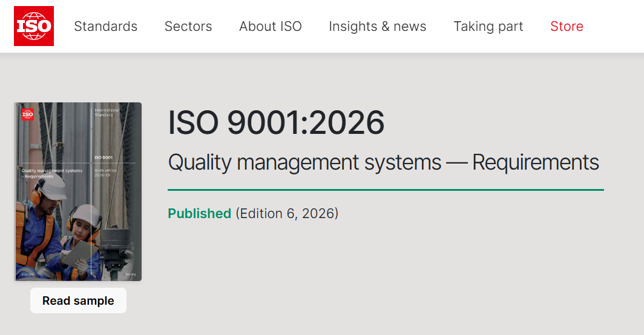Screen dimensions: 644x335
Task: Open the Taking part menu
Action: (x=488, y=26)
